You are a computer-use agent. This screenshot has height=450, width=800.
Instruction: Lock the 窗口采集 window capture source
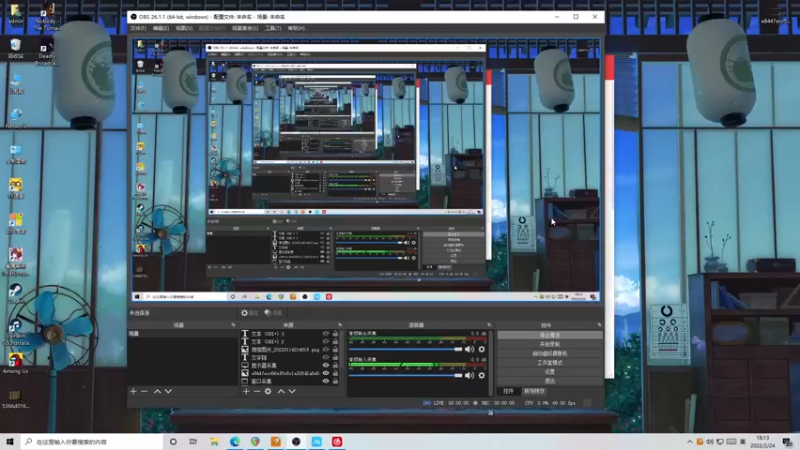coord(335,381)
